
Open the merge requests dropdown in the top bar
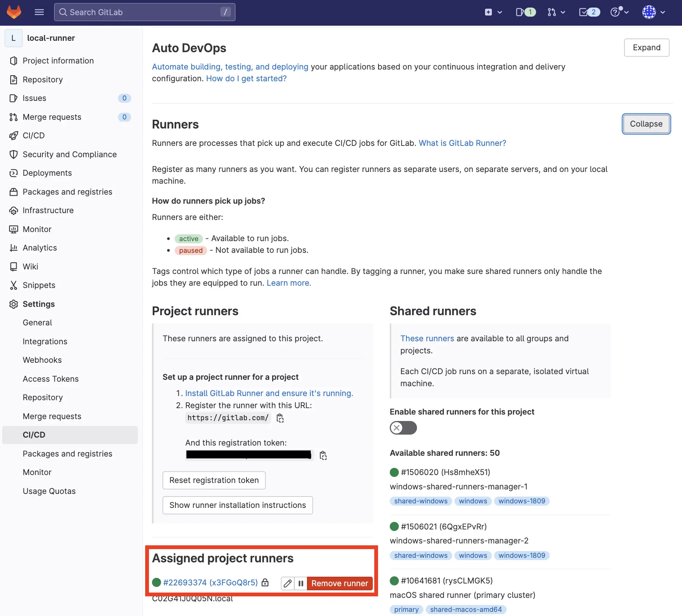pyautogui.click(x=556, y=12)
